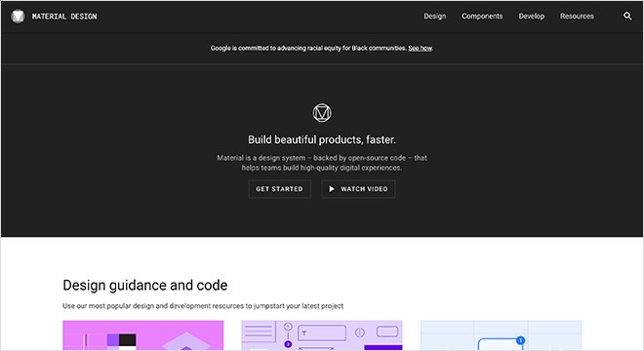Follow the 'See how' link
644x351 pixels.
coord(420,48)
